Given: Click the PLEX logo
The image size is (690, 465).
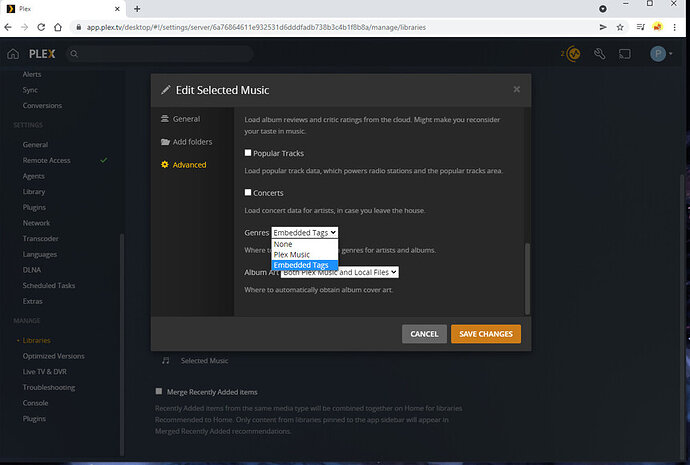Looking at the screenshot, I should [x=42, y=54].
